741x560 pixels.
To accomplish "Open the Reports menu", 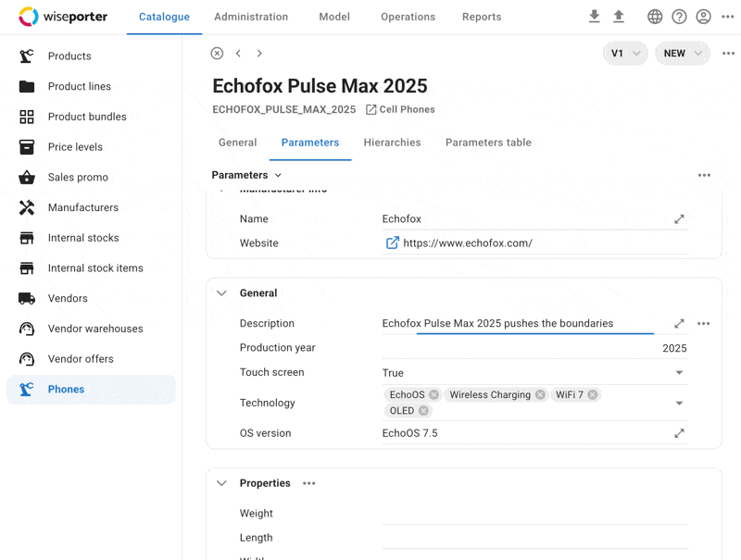I will [482, 17].
